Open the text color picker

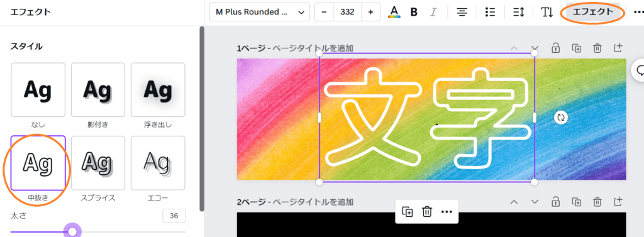[x=394, y=12]
